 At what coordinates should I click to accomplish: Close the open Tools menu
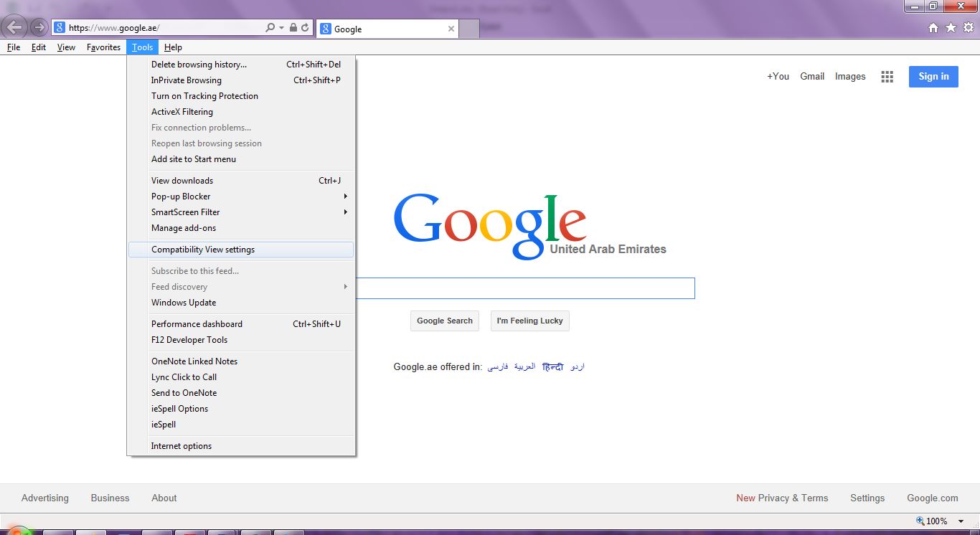pos(142,47)
